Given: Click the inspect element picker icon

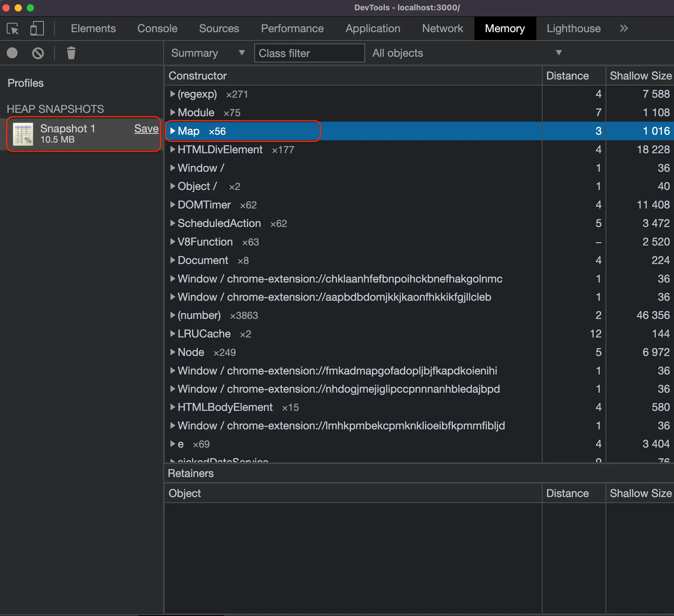Looking at the screenshot, I should (13, 29).
